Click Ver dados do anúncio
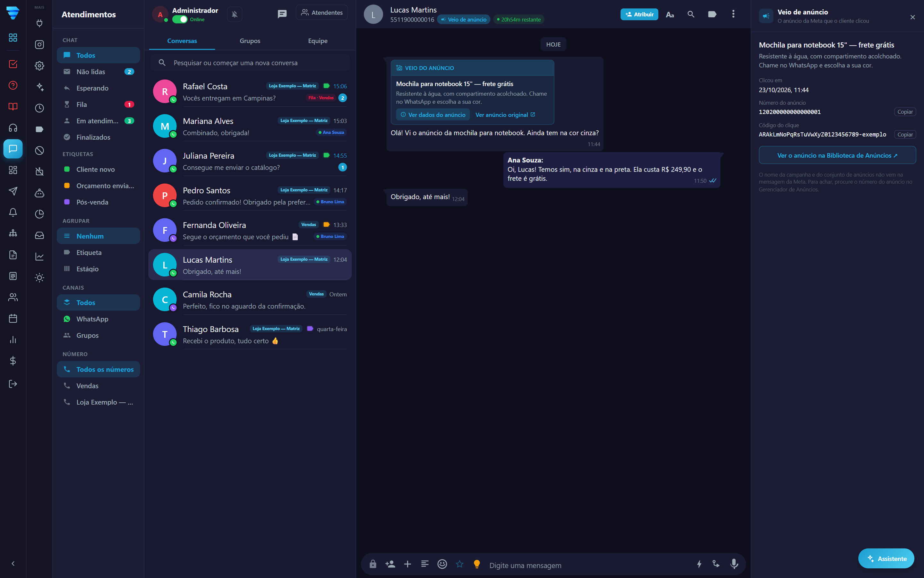This screenshot has width=924, height=578. click(x=433, y=115)
